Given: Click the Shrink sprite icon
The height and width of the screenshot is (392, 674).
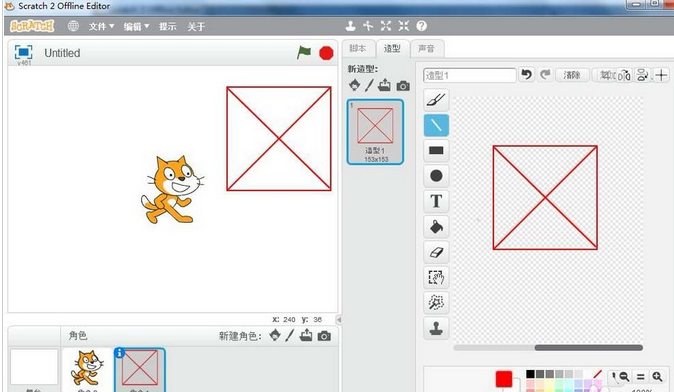Looking at the screenshot, I should [403, 26].
